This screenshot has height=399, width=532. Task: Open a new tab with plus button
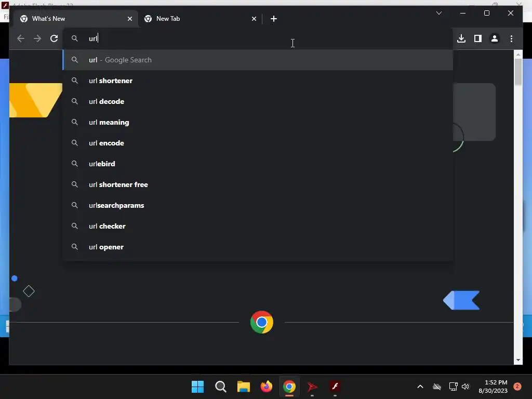coord(274,19)
